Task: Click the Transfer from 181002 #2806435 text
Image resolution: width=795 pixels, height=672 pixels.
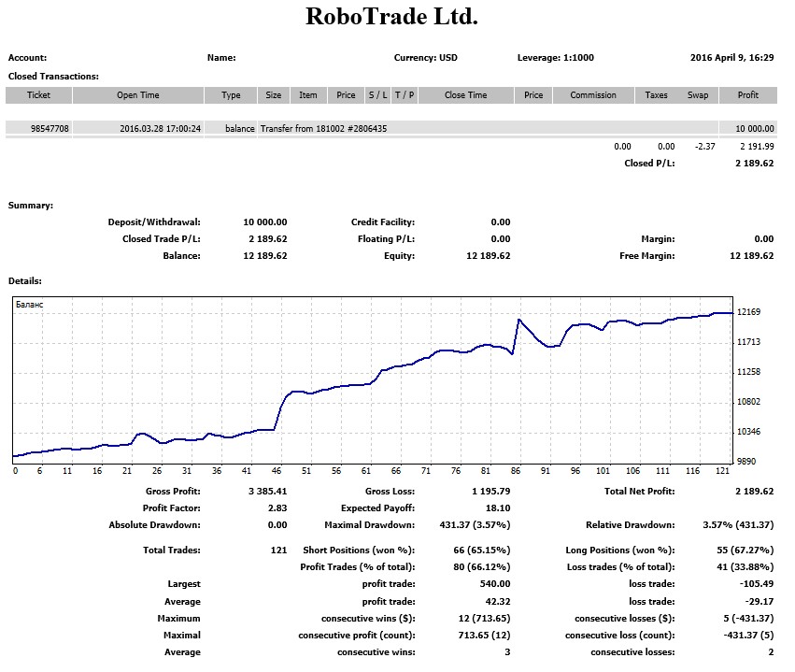Action: tap(323, 129)
